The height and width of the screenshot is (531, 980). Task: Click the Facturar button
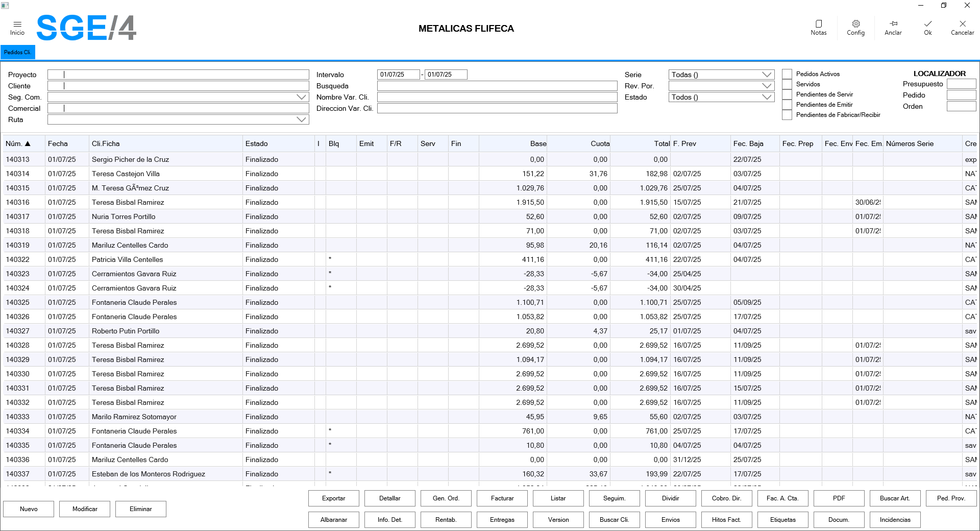coord(502,498)
